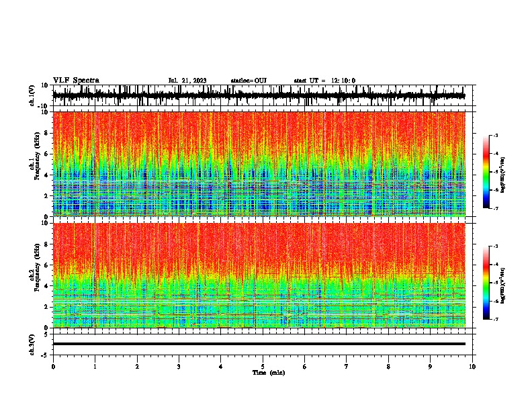The image size is (532, 411).
Task: Click the ch.3 flat black waveform line
Action: [x=259, y=344]
